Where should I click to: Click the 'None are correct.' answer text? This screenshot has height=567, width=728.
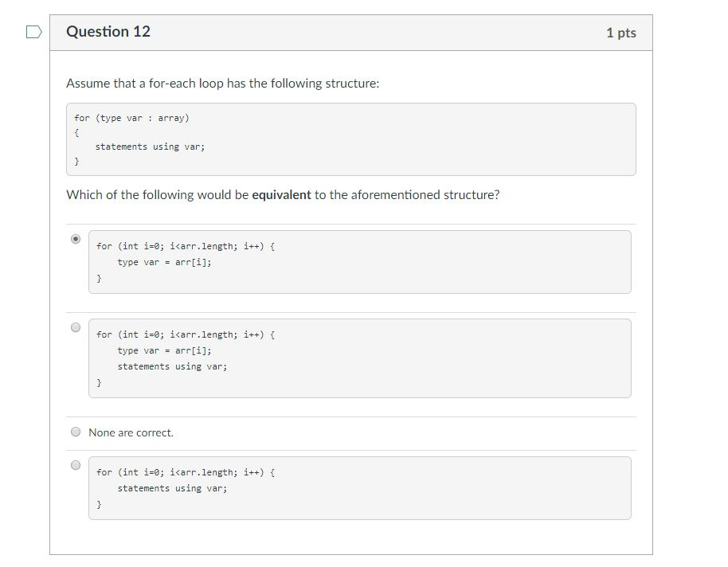(131, 432)
